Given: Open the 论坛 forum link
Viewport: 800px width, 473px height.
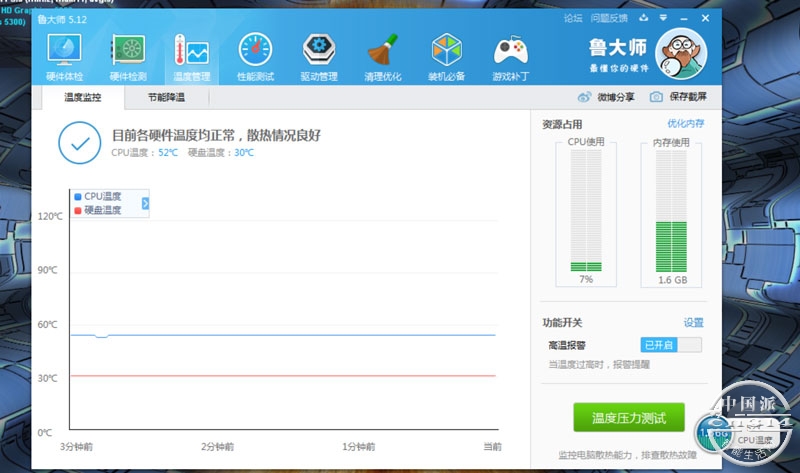Looking at the screenshot, I should coord(573,18).
